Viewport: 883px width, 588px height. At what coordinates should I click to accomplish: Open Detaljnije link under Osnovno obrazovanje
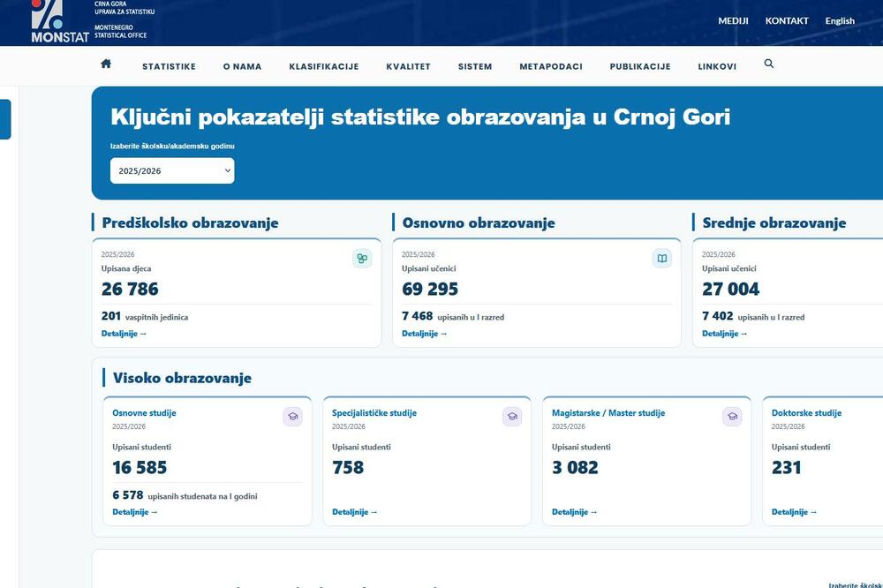click(x=424, y=334)
